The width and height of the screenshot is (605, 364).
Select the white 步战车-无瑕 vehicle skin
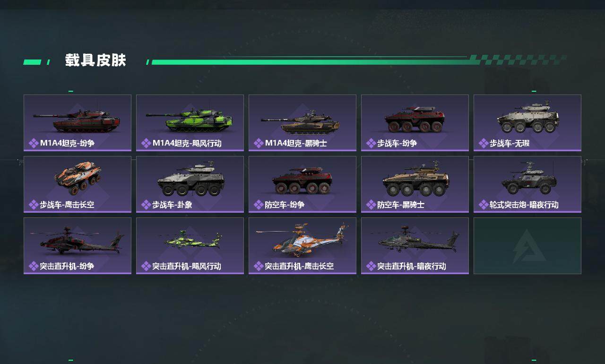(527, 123)
